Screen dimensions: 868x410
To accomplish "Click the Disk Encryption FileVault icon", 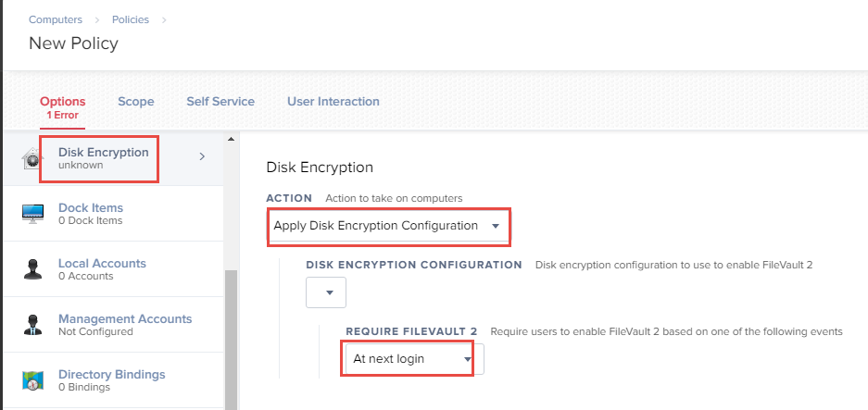I will pos(31,158).
